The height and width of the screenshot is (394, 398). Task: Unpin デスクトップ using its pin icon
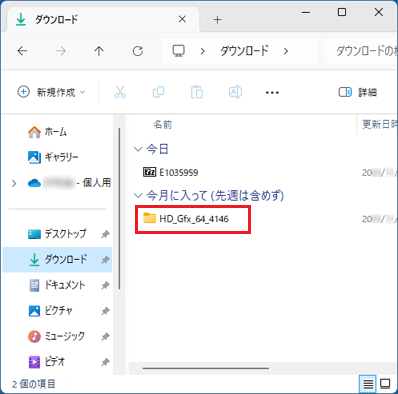point(105,234)
